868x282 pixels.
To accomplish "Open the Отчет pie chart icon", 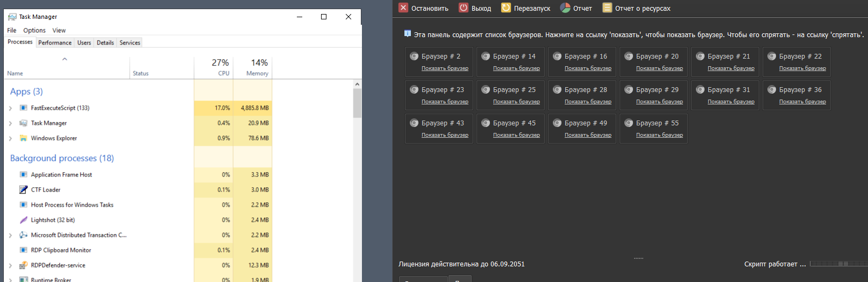I will [565, 8].
